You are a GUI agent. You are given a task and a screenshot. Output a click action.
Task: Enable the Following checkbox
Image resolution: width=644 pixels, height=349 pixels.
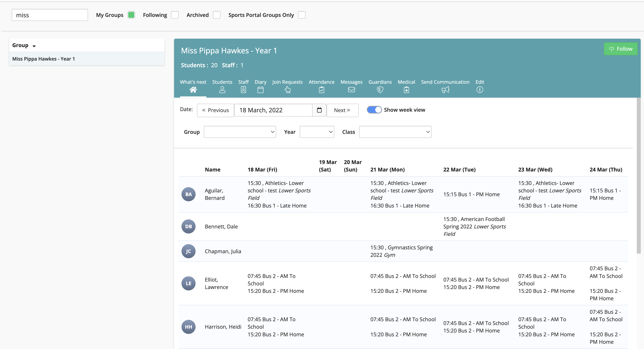tap(175, 15)
